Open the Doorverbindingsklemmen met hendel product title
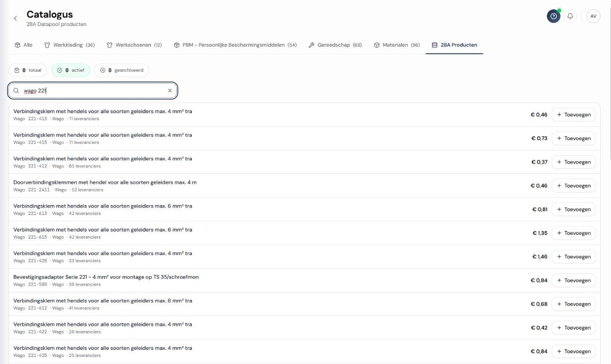This screenshot has height=364, width=611. [105, 182]
